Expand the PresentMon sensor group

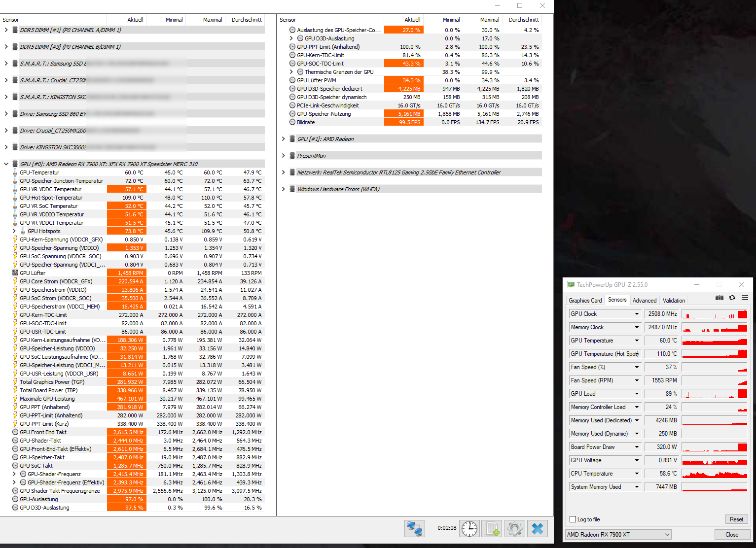point(283,156)
